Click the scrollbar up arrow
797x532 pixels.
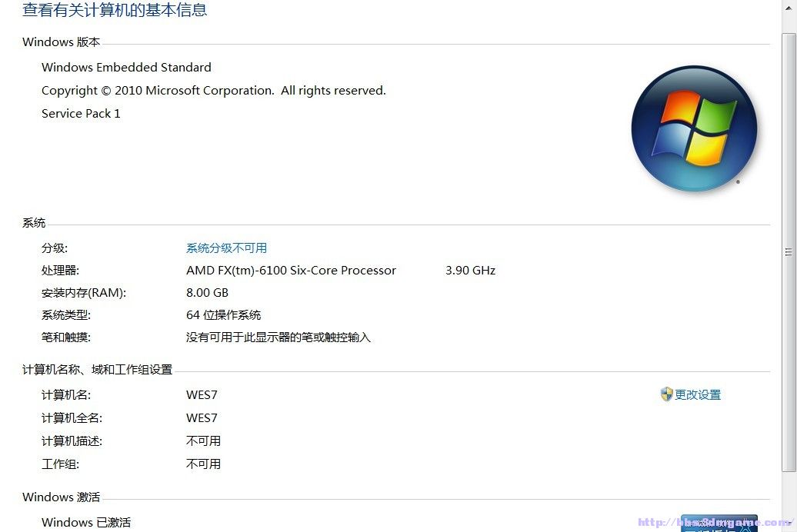pos(789,8)
